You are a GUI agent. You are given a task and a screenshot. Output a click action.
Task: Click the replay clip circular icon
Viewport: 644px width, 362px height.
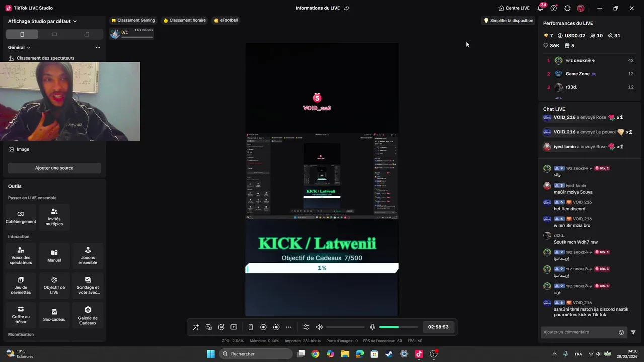tap(276, 327)
